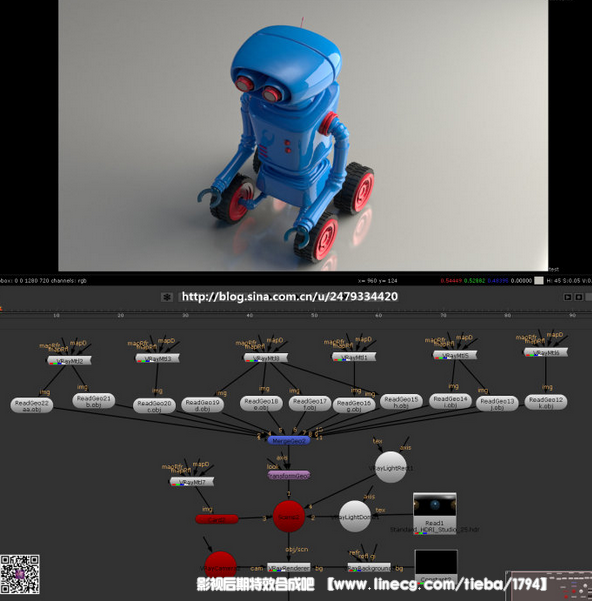Viewport: 592px width, 601px height.
Task: Select the purple TransformGeo node
Action: [x=289, y=476]
